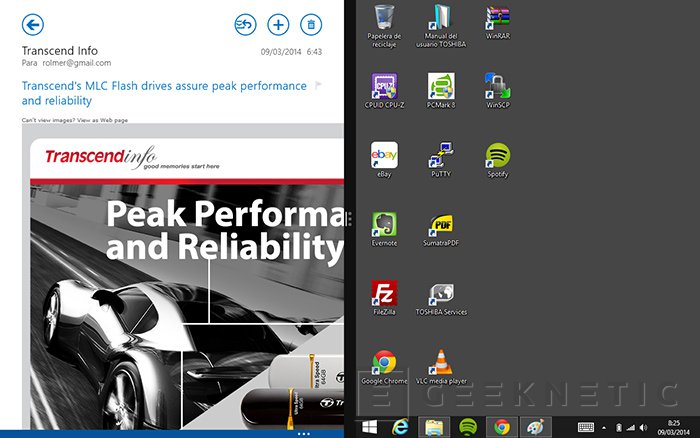Open File Explorer from the taskbar

point(433,427)
